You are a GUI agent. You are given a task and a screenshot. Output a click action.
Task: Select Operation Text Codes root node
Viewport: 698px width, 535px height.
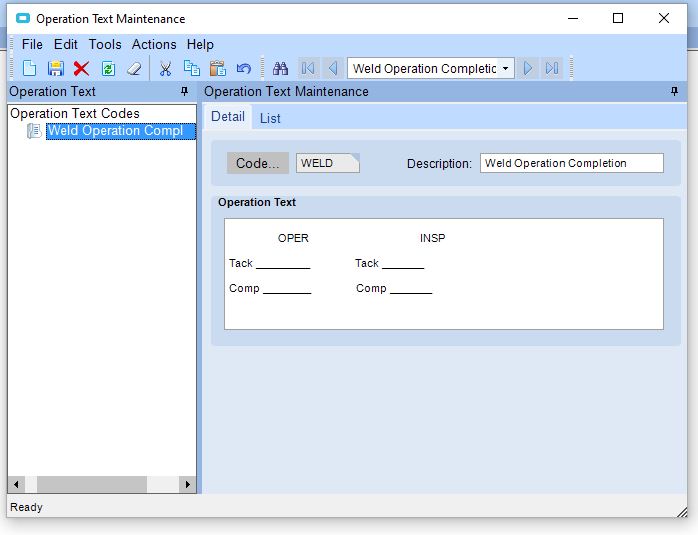(x=75, y=113)
